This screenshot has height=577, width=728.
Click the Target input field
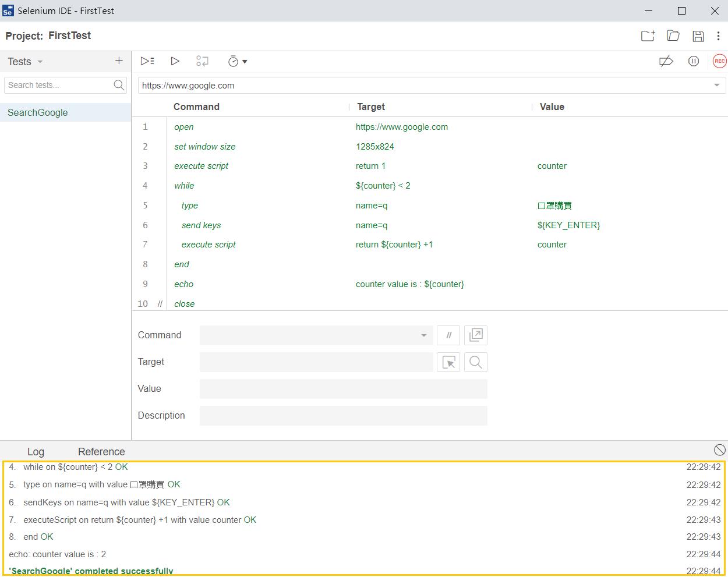[x=316, y=362]
